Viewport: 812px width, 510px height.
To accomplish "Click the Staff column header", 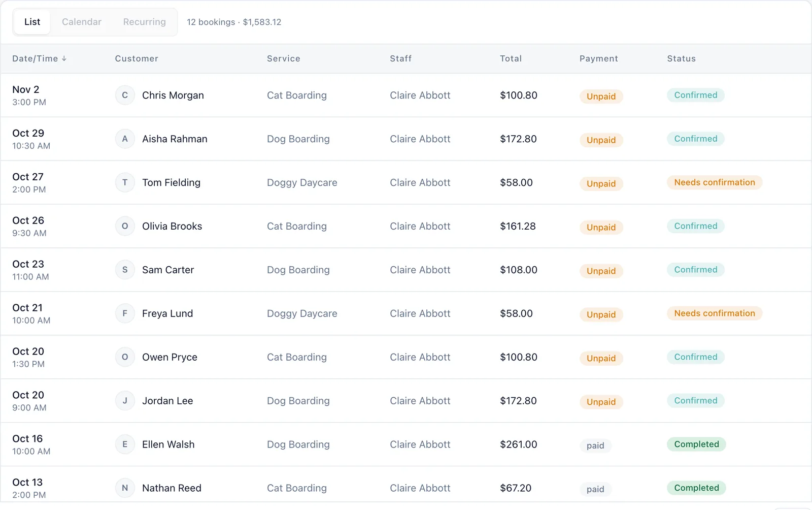I will click(401, 58).
